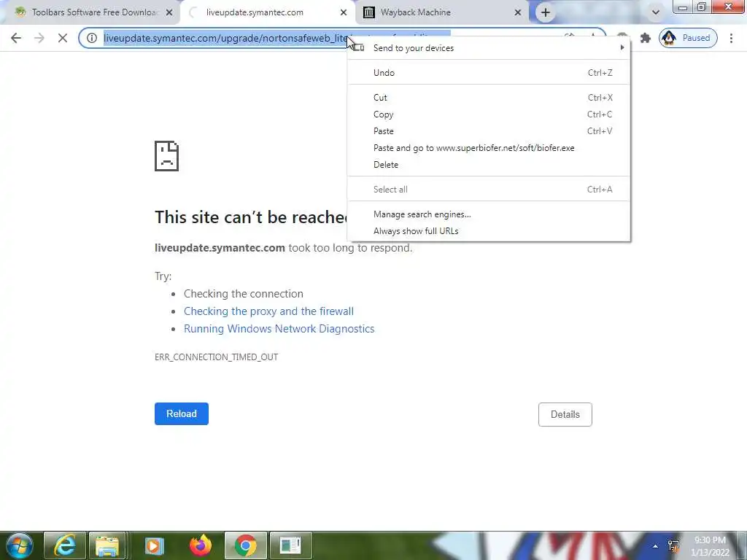Click the Chrome taskbar icon
Viewport: 747px width, 560px height.
point(245,545)
